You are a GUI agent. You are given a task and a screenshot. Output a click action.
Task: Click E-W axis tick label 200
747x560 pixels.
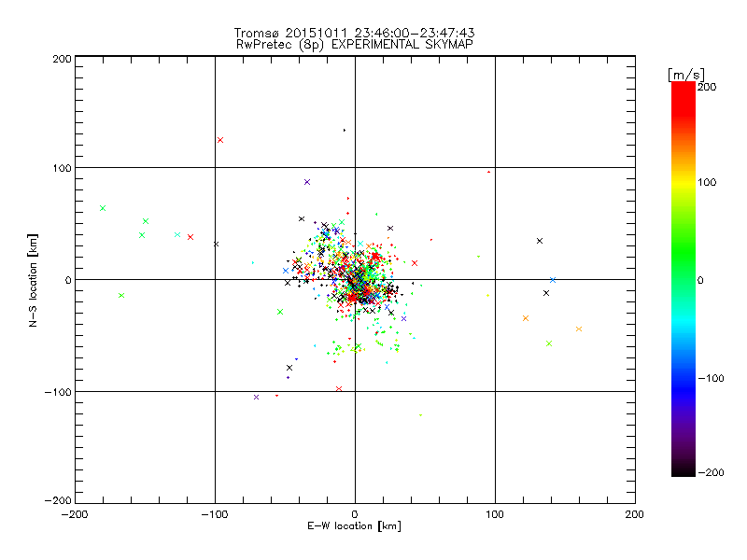(635, 514)
